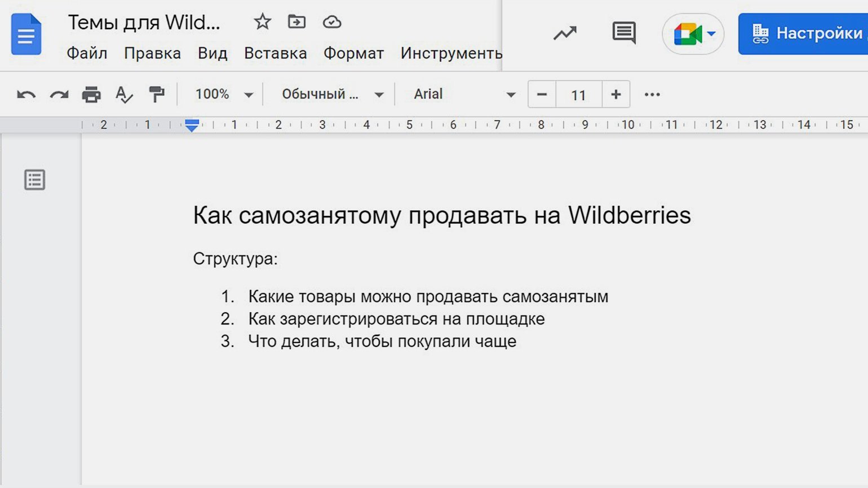
Task: Click the heading Как самозанятому продавать на Wildberries
Action: tap(442, 215)
